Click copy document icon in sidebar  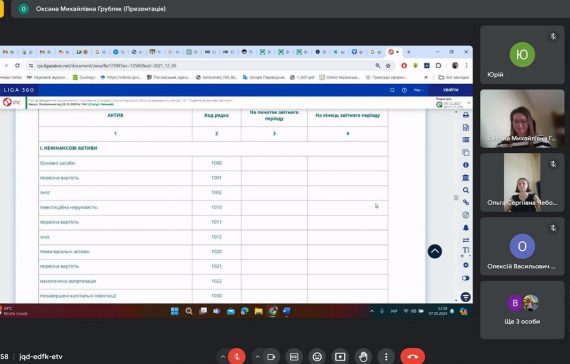[x=466, y=152]
